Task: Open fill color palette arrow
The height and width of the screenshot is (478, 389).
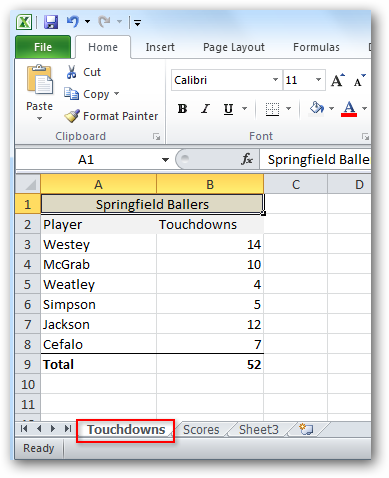Action: click(331, 109)
